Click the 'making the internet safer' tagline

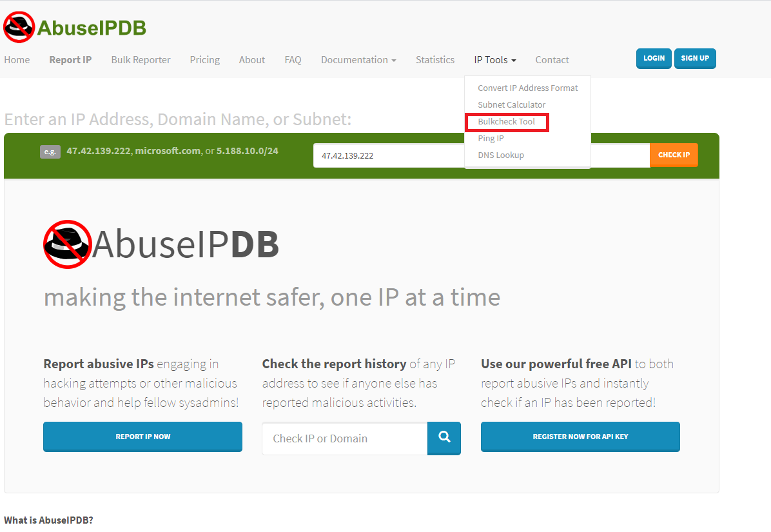(272, 297)
